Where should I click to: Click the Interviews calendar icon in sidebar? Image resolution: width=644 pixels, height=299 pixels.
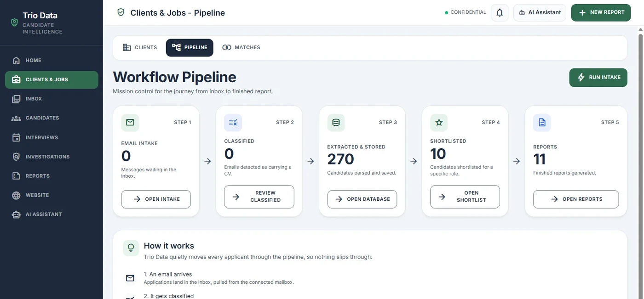tap(16, 137)
